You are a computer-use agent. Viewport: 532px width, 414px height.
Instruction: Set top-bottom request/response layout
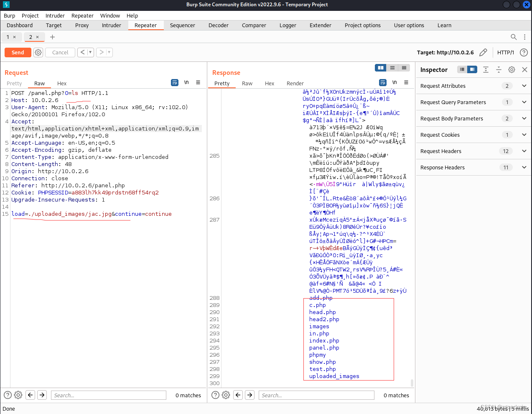tap(392, 68)
